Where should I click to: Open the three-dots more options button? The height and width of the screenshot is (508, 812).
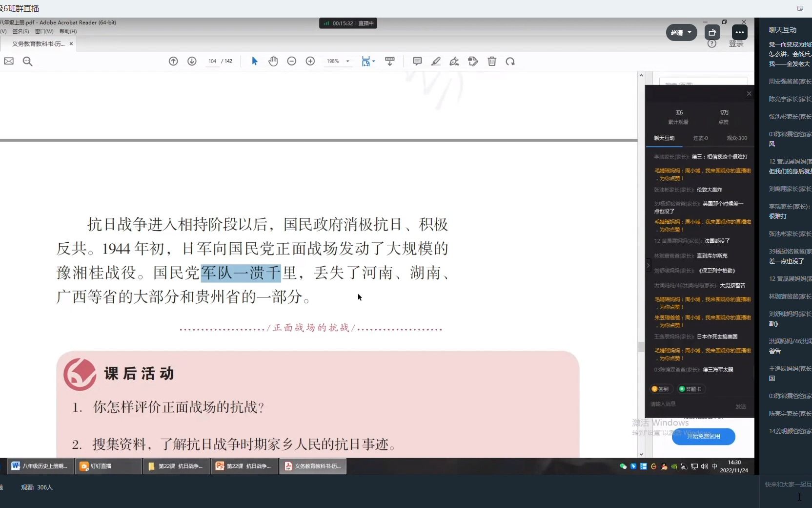coord(740,32)
